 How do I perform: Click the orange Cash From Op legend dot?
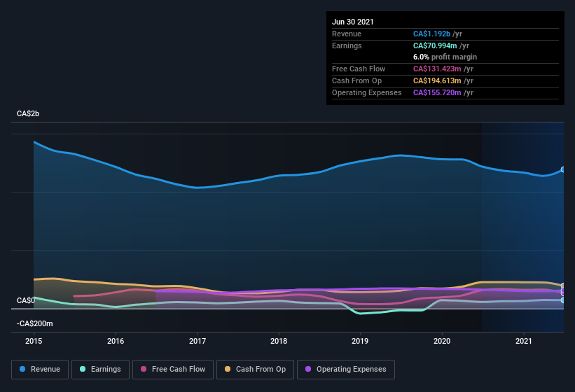228,369
